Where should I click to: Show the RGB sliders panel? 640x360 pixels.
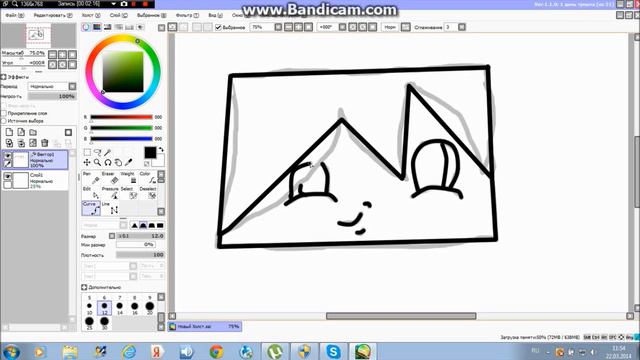click(97, 27)
